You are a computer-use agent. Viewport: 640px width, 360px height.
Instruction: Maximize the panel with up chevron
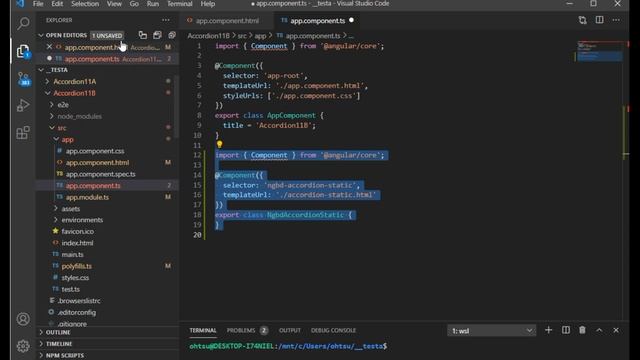click(x=599, y=330)
